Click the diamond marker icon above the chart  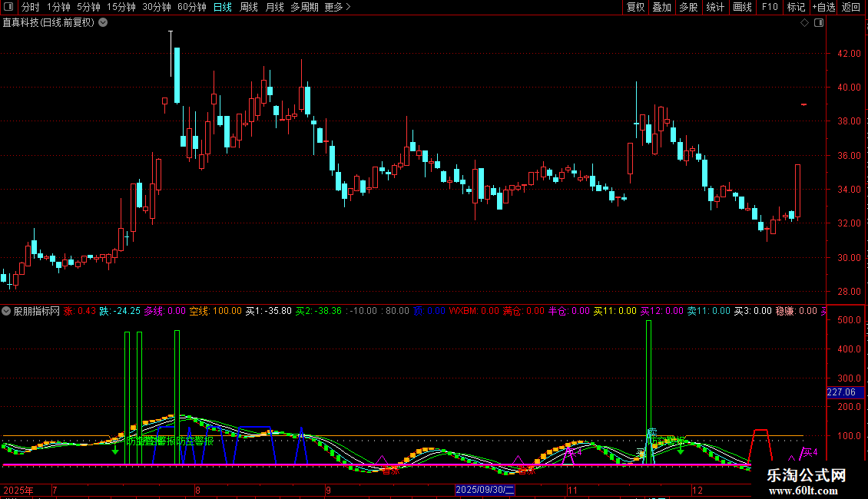(804, 23)
